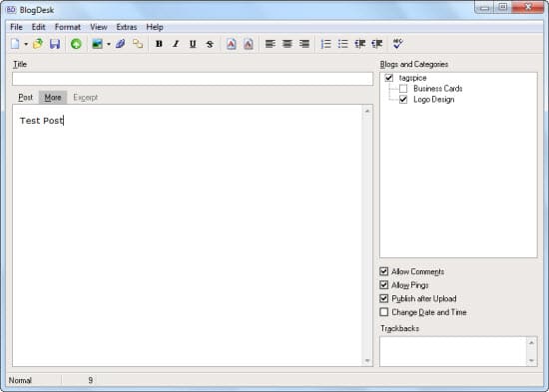Screen dimensions: 549x392
Task: Open the View menu
Action: click(x=99, y=27)
